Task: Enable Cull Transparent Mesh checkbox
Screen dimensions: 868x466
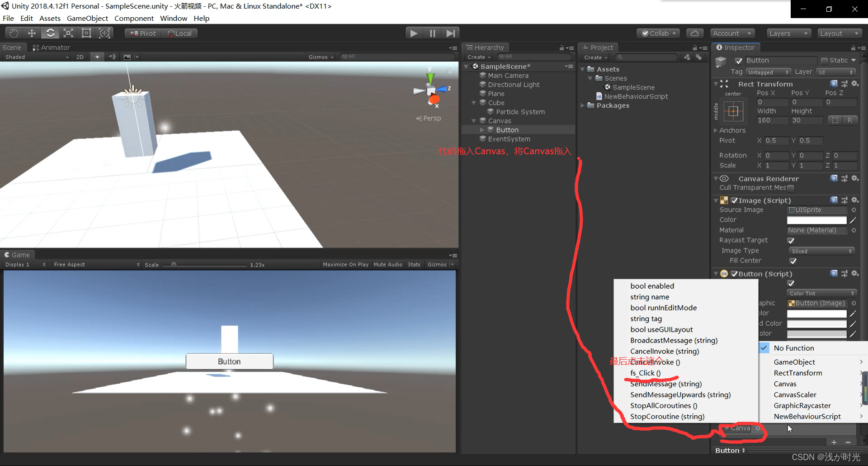Action: point(791,188)
